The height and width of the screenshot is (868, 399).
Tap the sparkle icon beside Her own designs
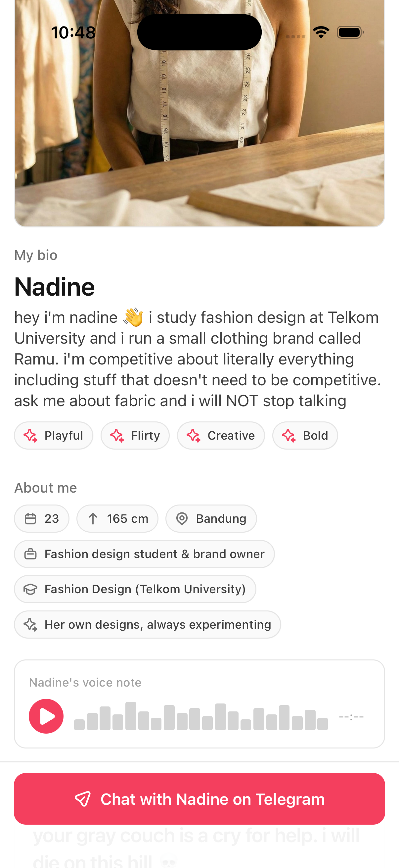[x=31, y=624]
